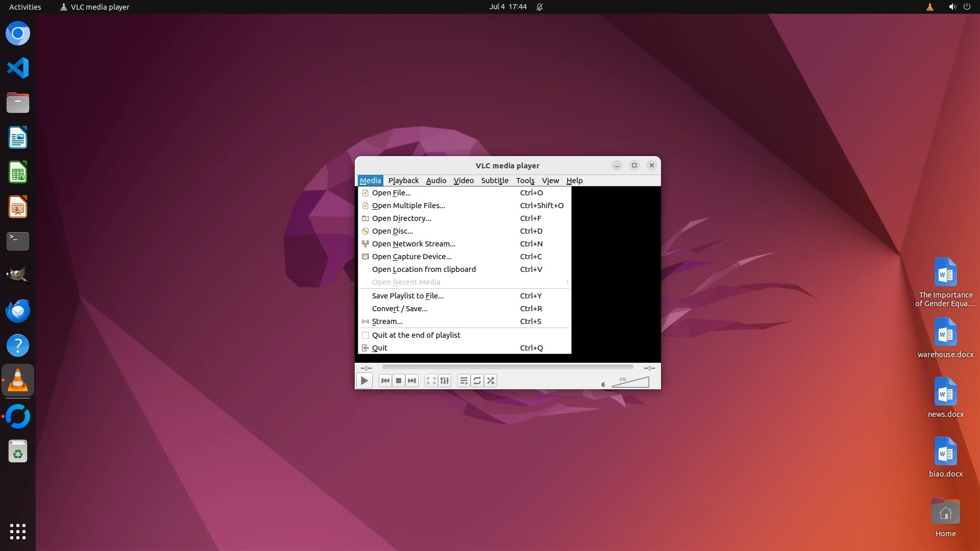Toggle random shuffle playback icon
The height and width of the screenshot is (551, 980).
click(x=491, y=381)
